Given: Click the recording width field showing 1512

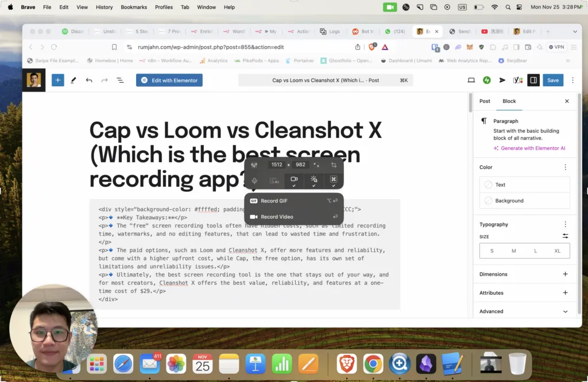Looking at the screenshot, I should [276, 165].
